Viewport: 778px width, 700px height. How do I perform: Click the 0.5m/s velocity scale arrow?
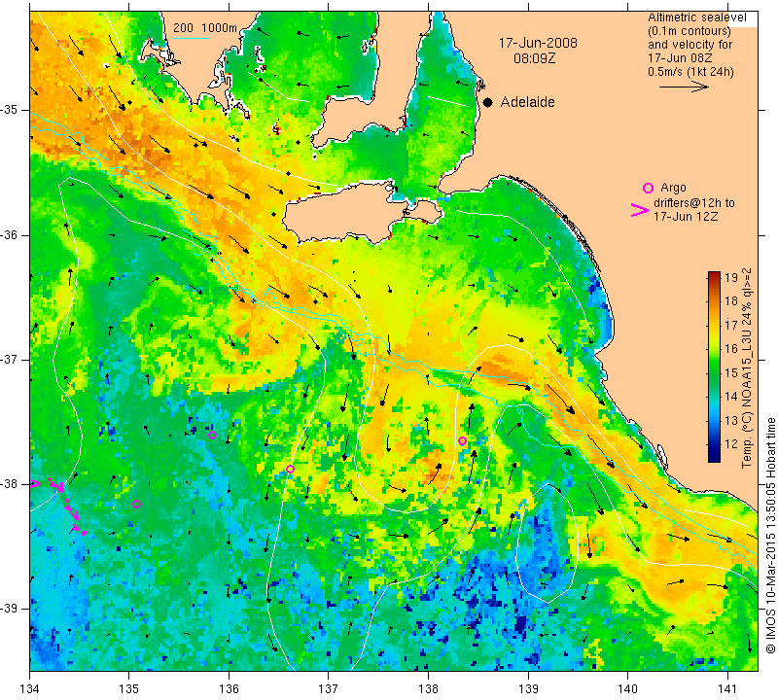click(685, 87)
